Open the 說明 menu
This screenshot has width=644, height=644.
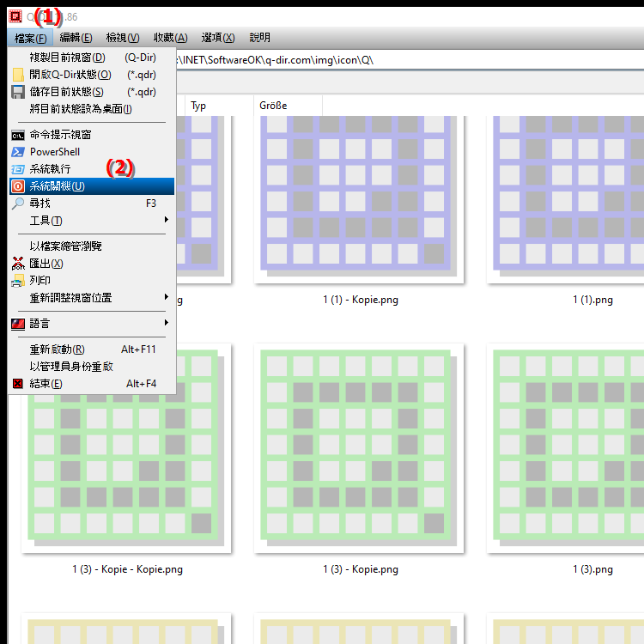[x=259, y=38]
